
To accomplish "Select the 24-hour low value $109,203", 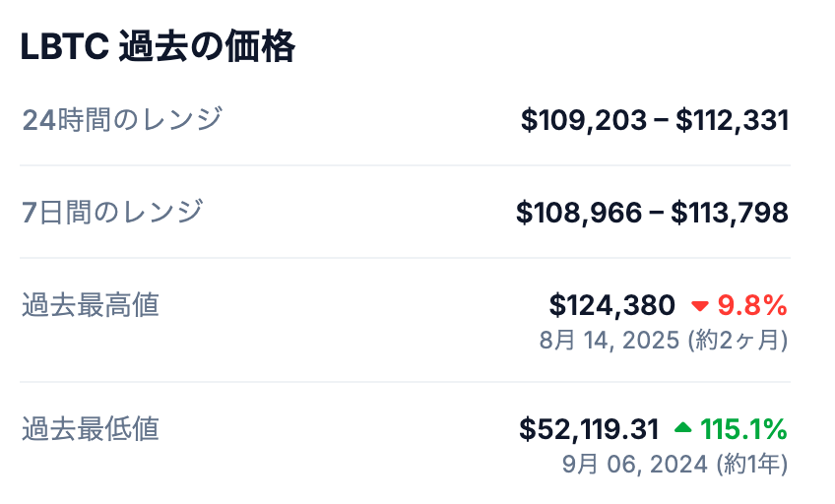I will pyautogui.click(x=584, y=120).
